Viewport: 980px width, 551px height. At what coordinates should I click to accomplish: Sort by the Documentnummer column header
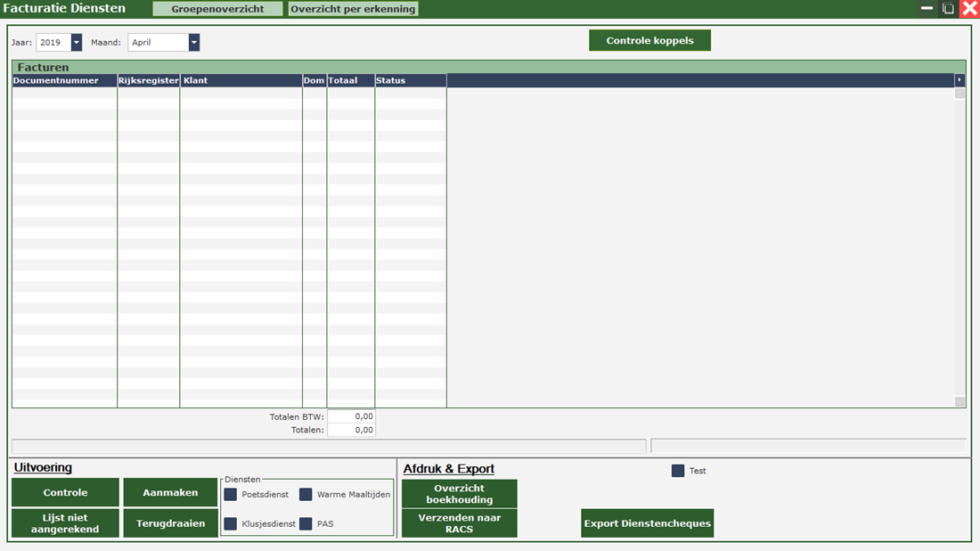click(63, 80)
